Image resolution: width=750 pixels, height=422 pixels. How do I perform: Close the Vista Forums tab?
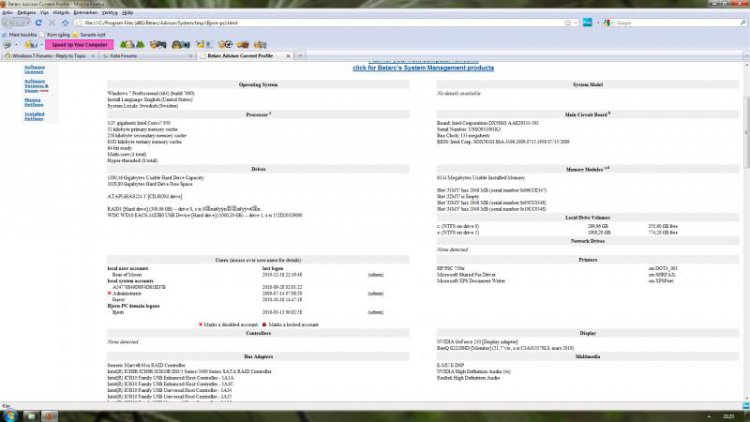click(190, 56)
